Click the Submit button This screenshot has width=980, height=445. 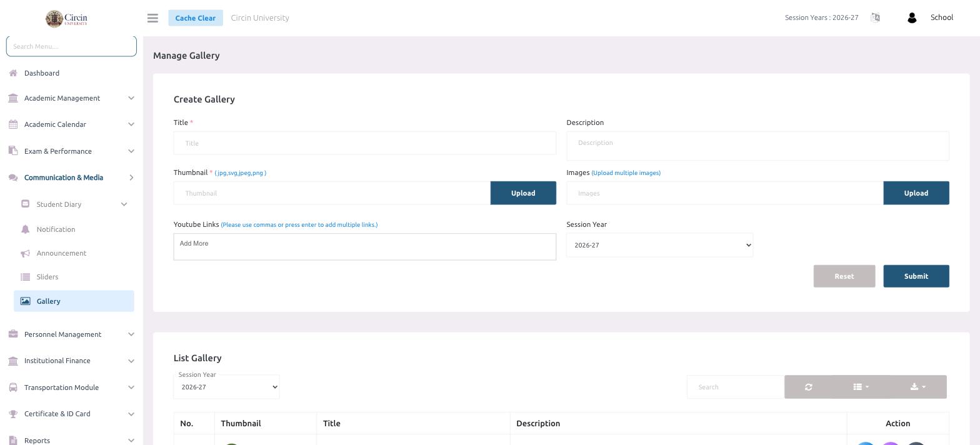[x=916, y=276]
